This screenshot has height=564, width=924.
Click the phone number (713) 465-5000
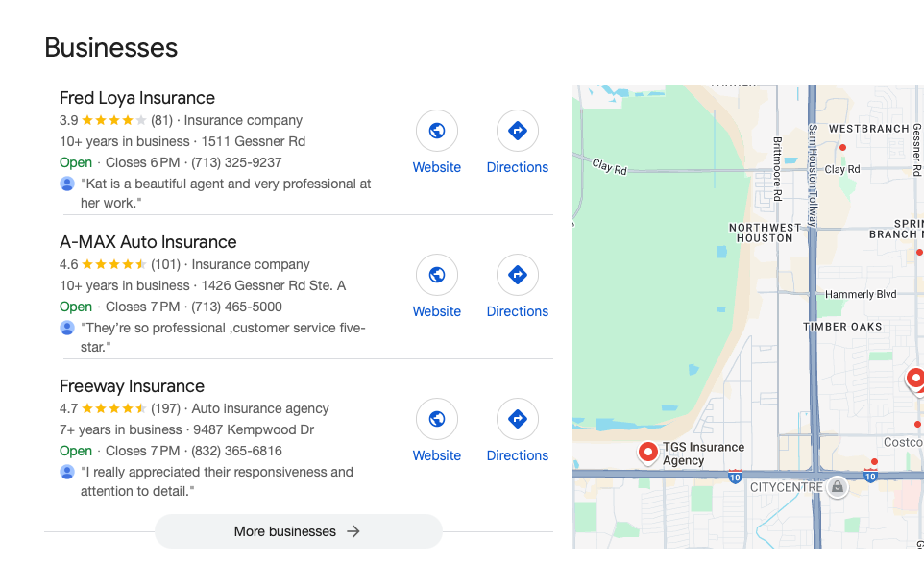pyautogui.click(x=236, y=307)
